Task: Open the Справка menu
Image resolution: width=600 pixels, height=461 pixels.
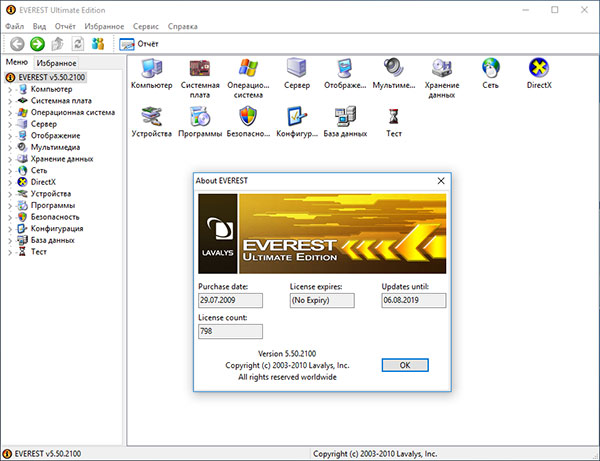Action: point(183,26)
